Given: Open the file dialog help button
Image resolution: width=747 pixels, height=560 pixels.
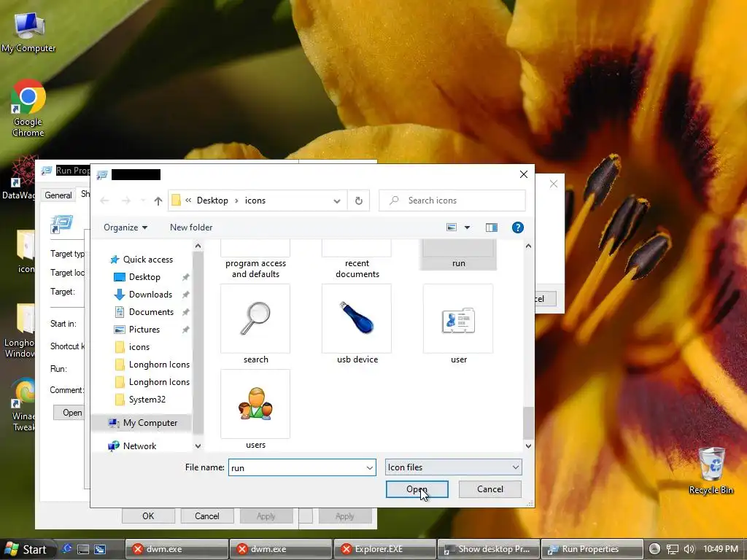Looking at the screenshot, I should pyautogui.click(x=517, y=227).
